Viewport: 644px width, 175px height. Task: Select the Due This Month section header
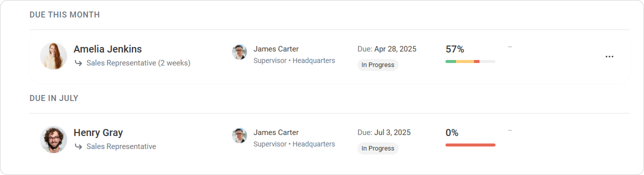(x=64, y=15)
